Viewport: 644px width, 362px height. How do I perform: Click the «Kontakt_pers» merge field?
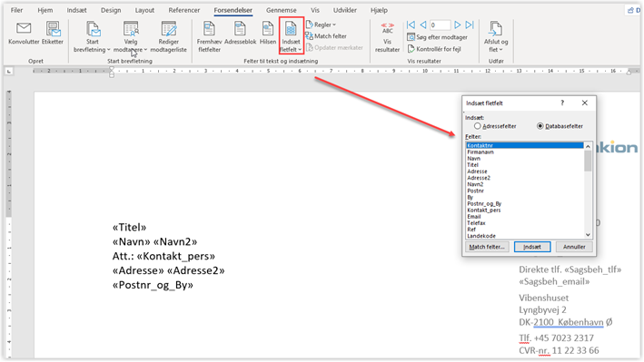click(176, 257)
